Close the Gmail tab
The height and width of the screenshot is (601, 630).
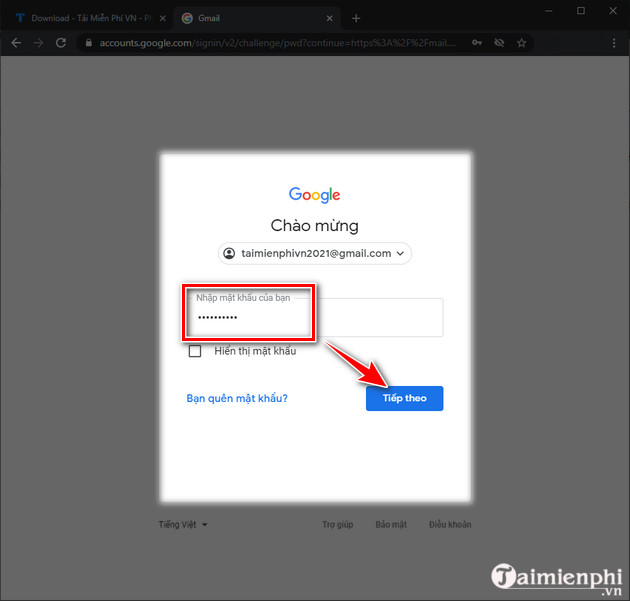329,18
